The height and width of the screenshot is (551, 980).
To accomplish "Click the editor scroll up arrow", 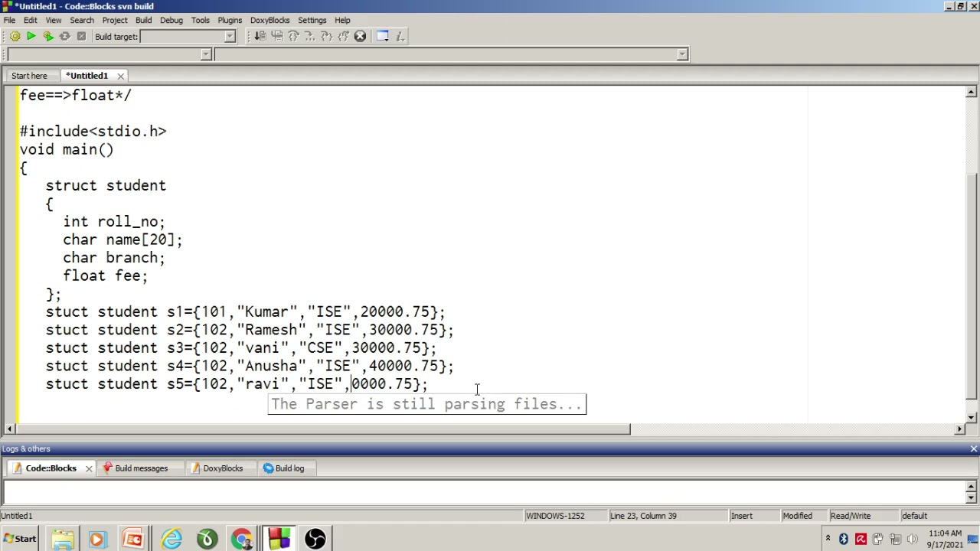I will click(971, 93).
